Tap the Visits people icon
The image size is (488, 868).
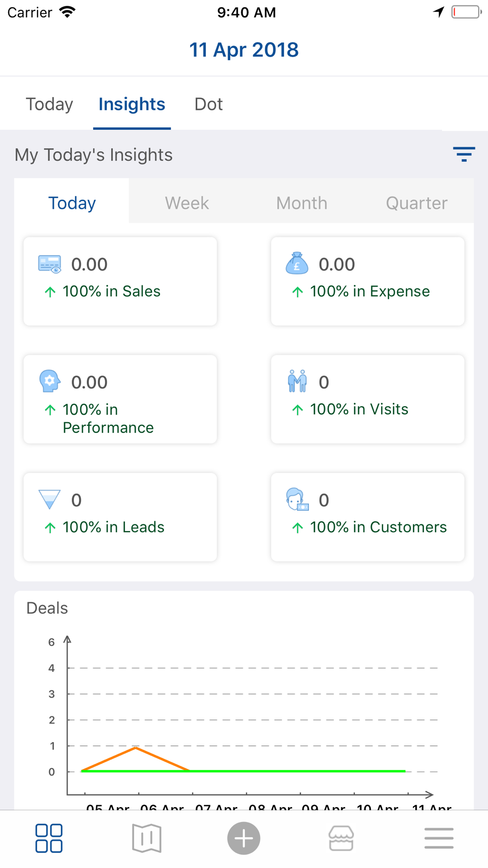point(297,381)
